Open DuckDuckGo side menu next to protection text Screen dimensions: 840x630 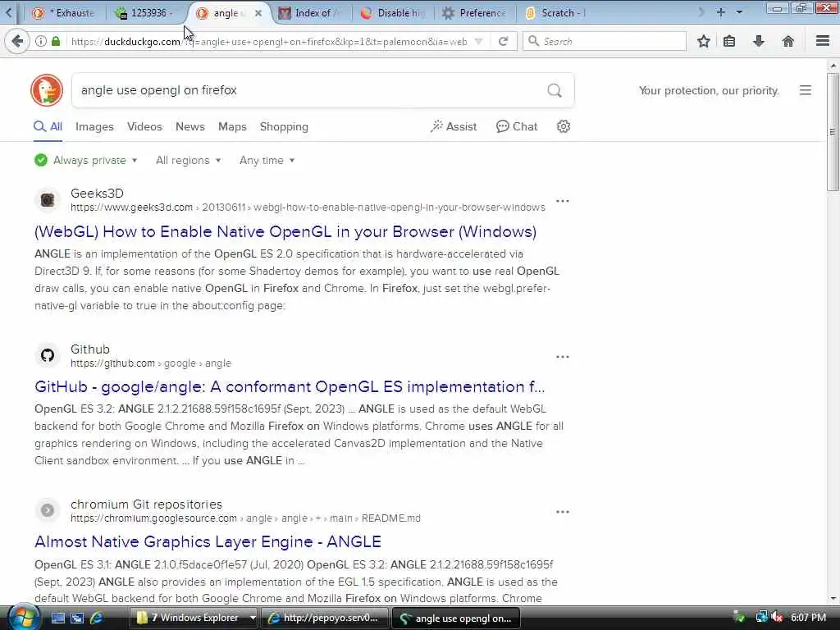point(806,90)
